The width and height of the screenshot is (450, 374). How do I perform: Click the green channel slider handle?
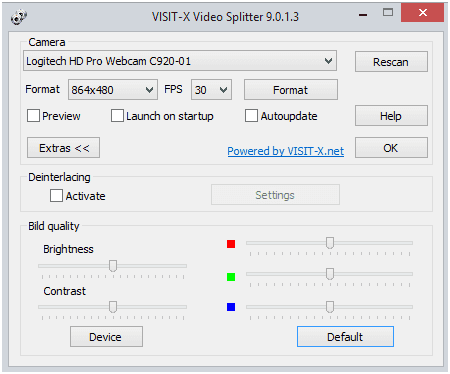pyautogui.click(x=330, y=274)
